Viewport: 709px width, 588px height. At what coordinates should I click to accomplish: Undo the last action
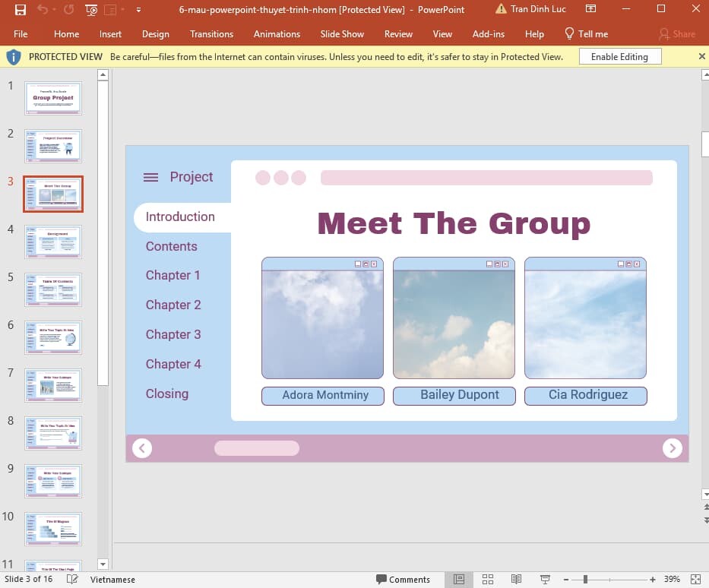coord(42,10)
